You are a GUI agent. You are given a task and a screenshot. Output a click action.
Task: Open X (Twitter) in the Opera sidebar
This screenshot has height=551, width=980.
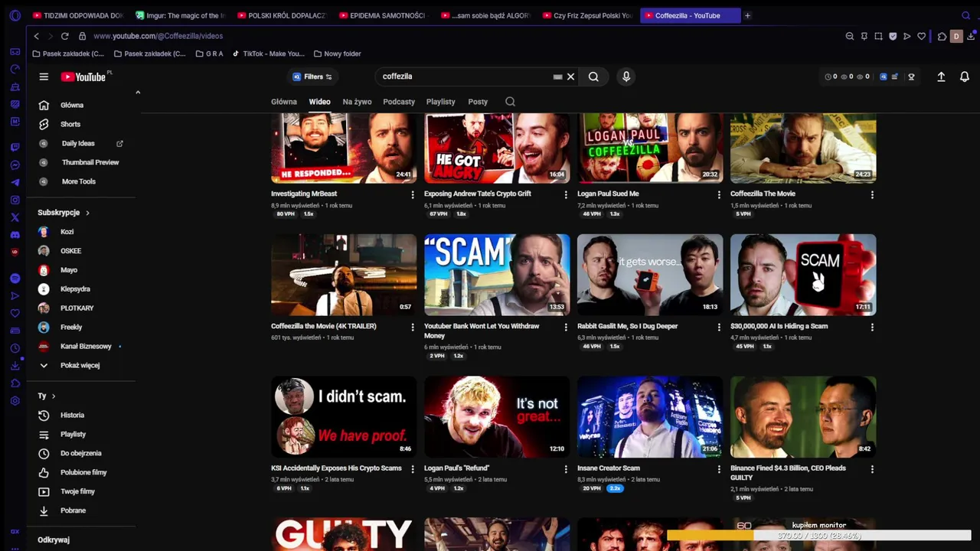point(15,218)
